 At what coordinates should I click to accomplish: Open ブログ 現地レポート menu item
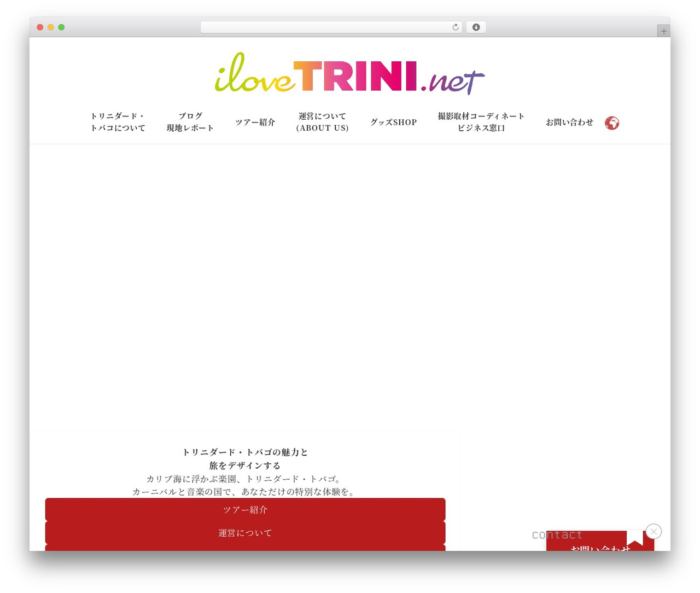190,122
